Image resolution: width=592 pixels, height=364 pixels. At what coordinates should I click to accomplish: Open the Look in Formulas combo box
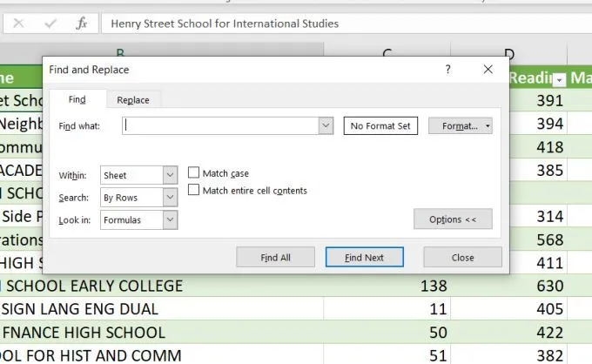(x=139, y=219)
